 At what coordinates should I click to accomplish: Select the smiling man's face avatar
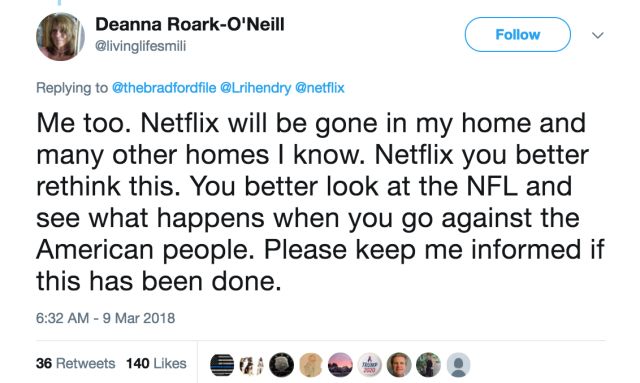399,365
